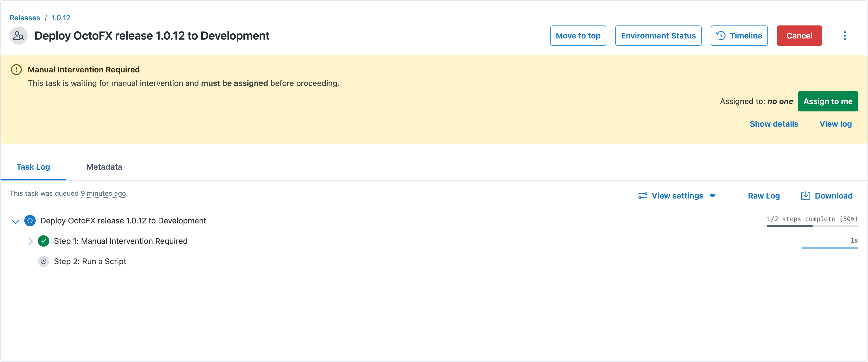Click the page title Deploy OctoFX release
This screenshot has height=362, width=868.
coord(152,36)
